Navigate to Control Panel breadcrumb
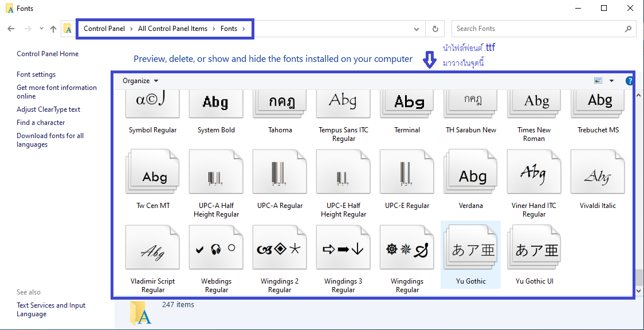This screenshot has height=330, width=644. click(x=104, y=29)
